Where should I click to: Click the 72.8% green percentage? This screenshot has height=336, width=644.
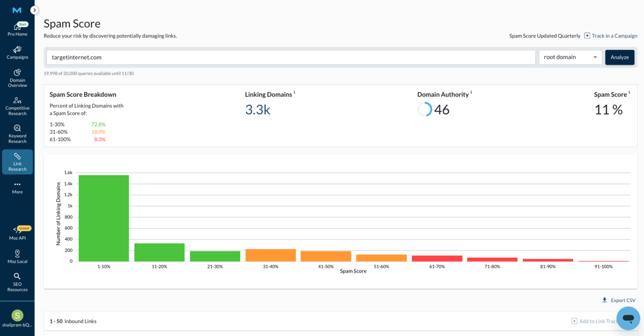pyautogui.click(x=98, y=125)
